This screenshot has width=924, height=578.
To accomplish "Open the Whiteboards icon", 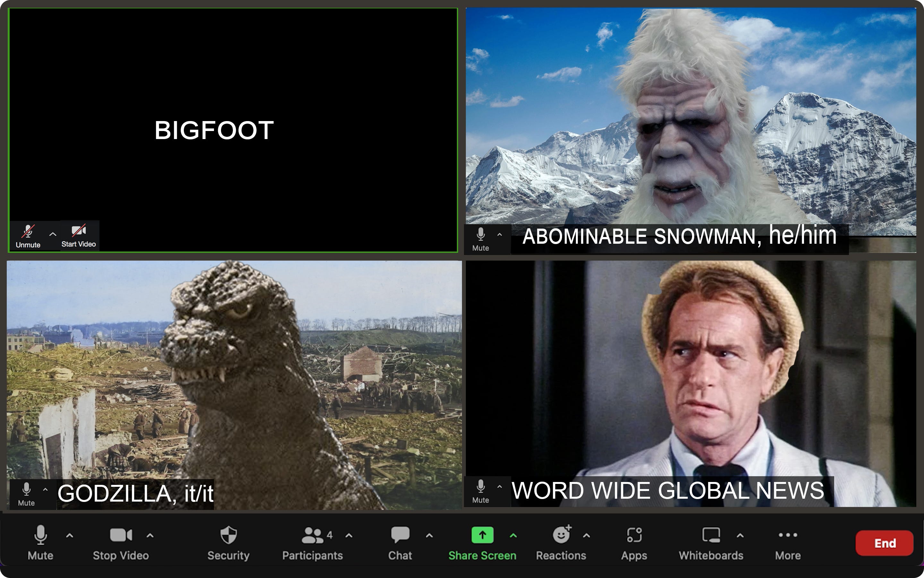I will pyautogui.click(x=711, y=535).
